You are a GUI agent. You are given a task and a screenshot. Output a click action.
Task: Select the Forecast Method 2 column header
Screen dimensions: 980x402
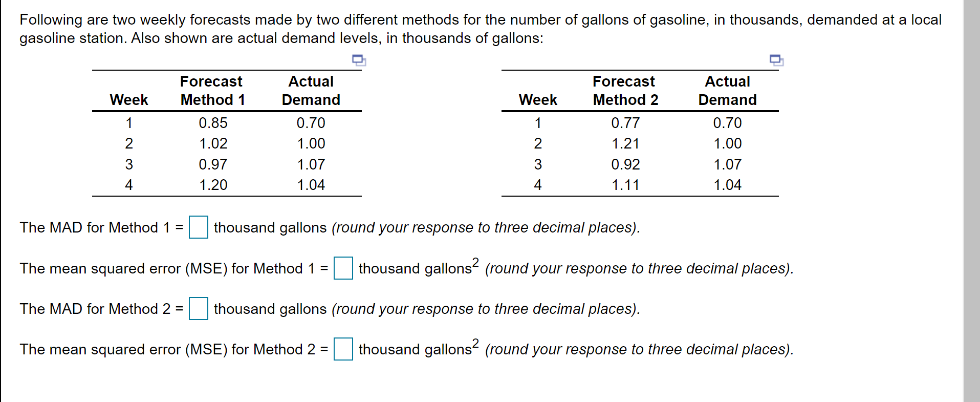click(x=625, y=91)
